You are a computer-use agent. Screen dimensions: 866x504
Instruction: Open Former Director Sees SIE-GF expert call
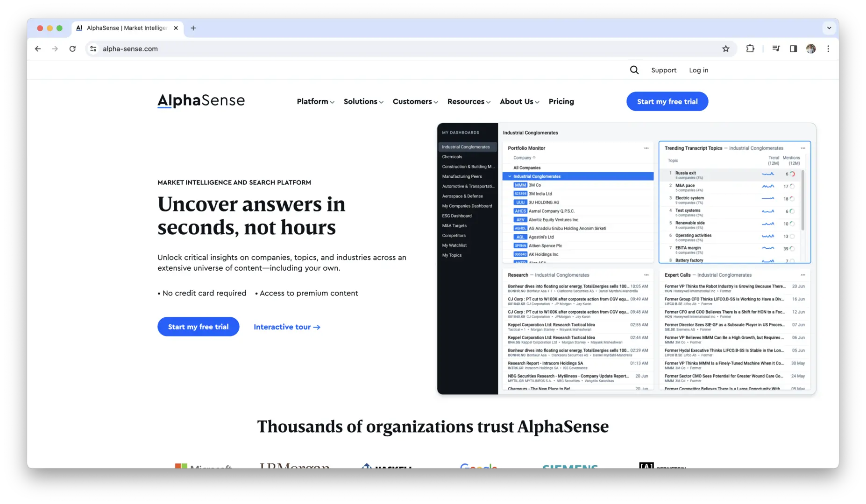click(735, 327)
